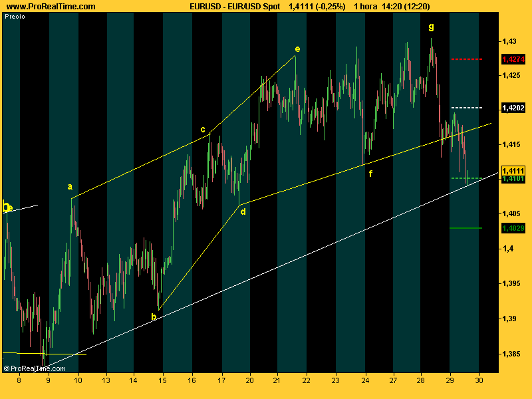532x399 pixels.
Task: Click the time display 14:20 (12:20)
Action: pyautogui.click(x=406, y=7)
